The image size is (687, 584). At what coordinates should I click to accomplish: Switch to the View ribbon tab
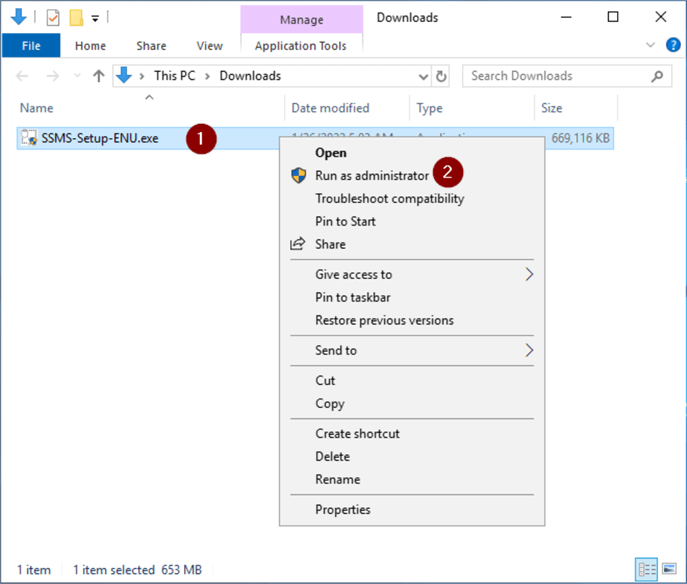209,46
